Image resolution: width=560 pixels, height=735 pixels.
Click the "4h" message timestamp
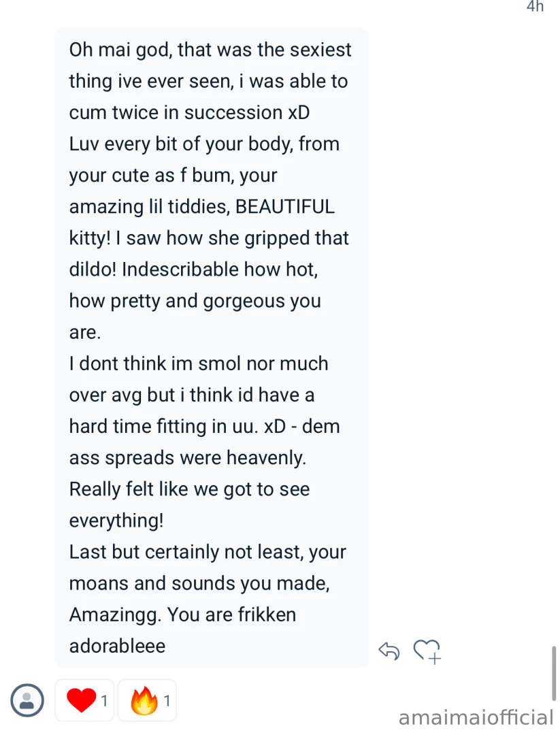click(x=536, y=7)
